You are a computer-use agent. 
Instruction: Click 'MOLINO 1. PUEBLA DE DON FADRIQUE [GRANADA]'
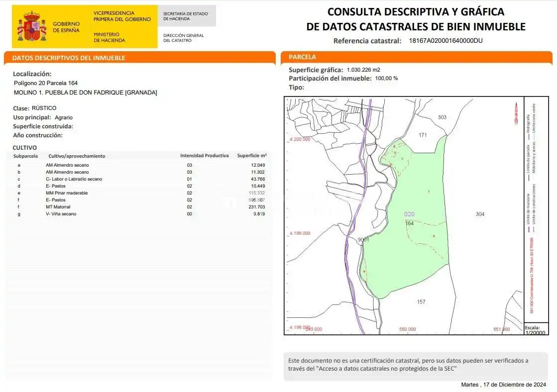coord(85,93)
